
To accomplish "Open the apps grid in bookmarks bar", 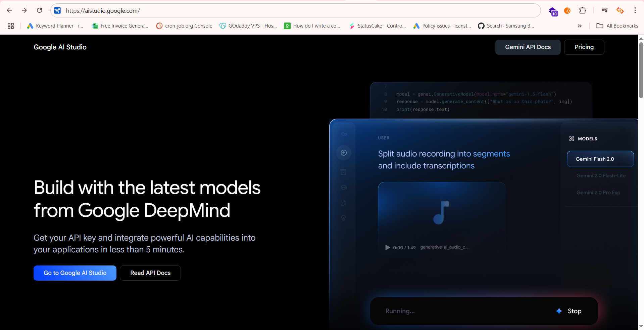I will click(x=11, y=26).
